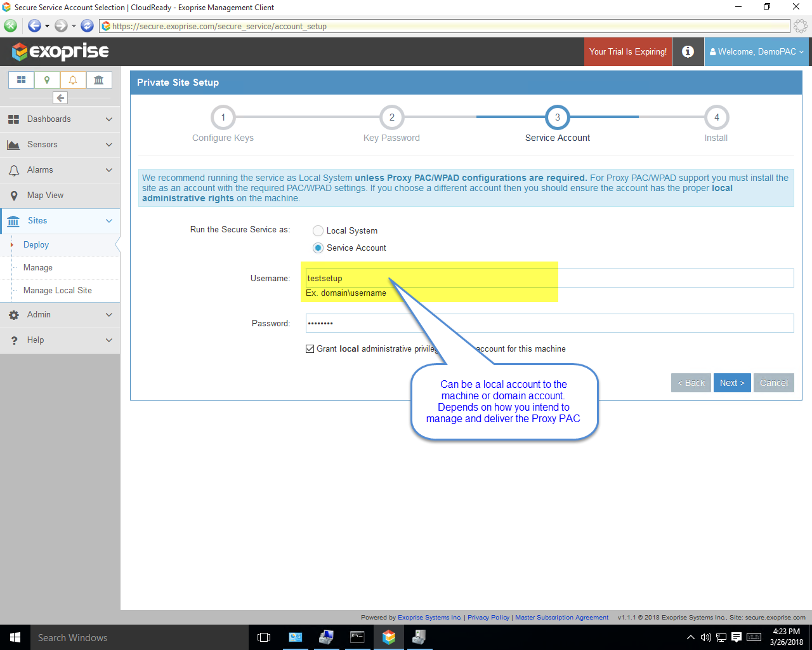812x650 pixels.
Task: Go forward with browser forward arrow
Action: 61,26
